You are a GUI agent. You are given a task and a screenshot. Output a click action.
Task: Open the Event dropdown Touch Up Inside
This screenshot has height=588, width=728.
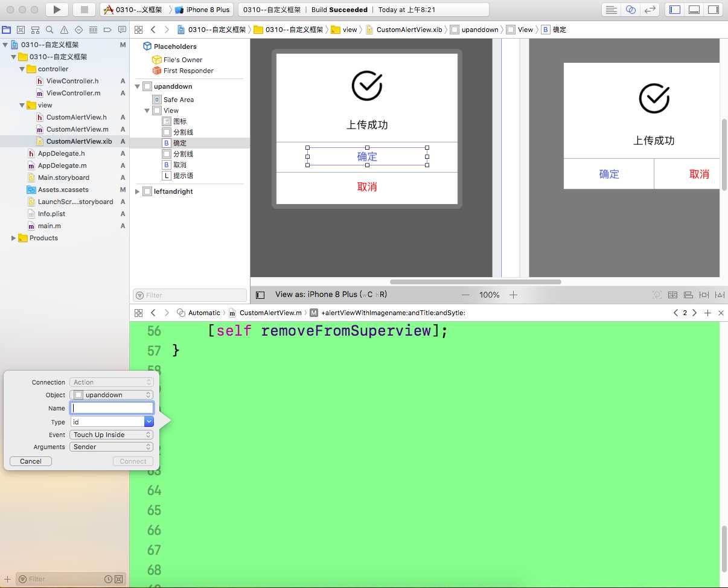tap(112, 435)
